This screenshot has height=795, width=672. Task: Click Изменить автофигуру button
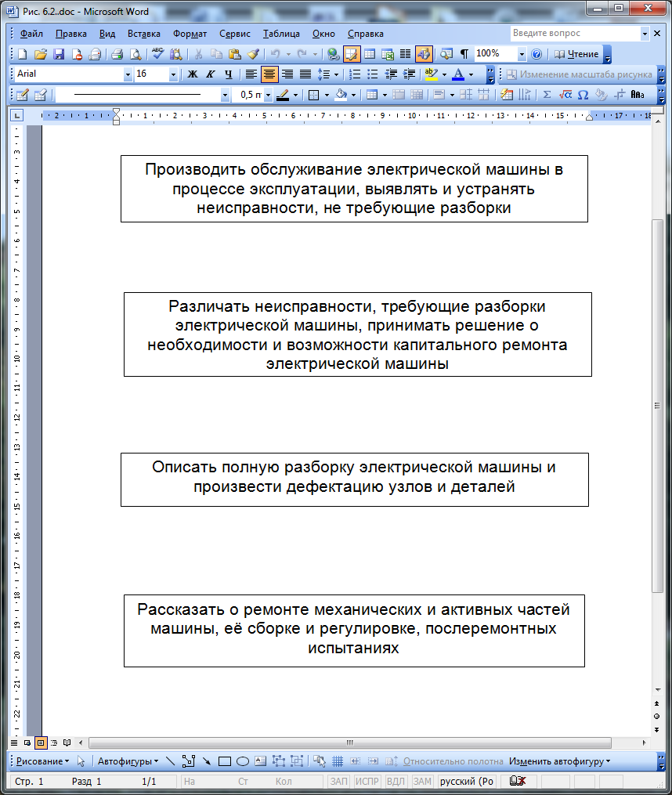pyautogui.click(x=559, y=761)
